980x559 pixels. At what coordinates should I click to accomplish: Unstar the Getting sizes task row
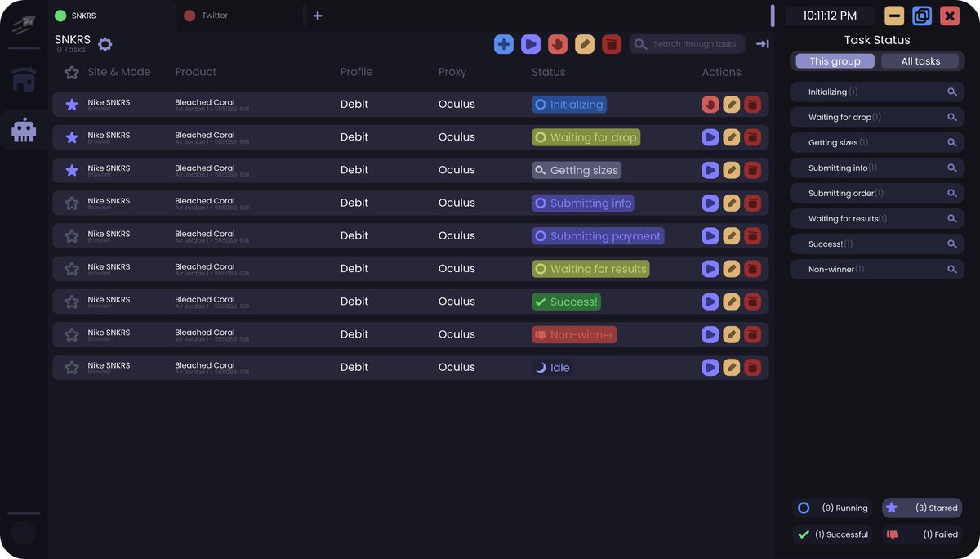pos(72,170)
